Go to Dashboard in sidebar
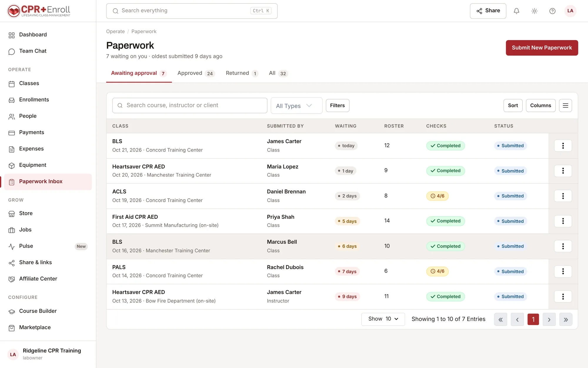Image resolution: width=588 pixels, height=368 pixels. pyautogui.click(x=48, y=35)
